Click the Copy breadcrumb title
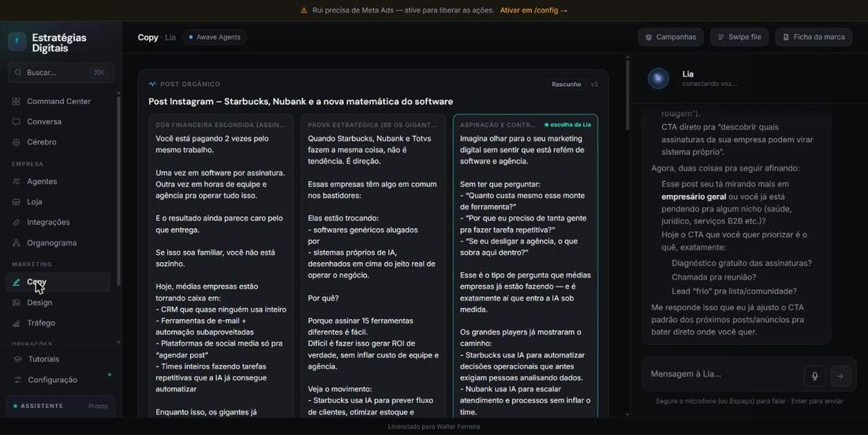868x435 pixels. 148,37
